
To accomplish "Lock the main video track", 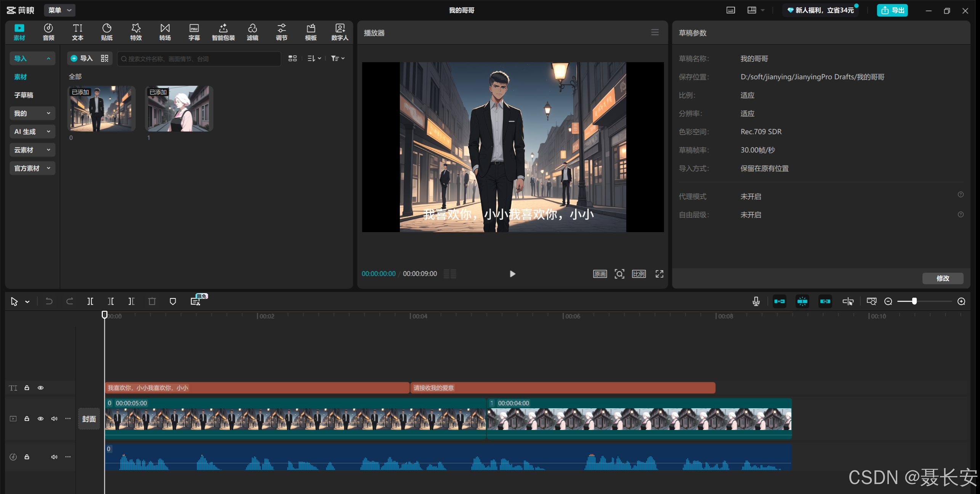I will 27,419.
